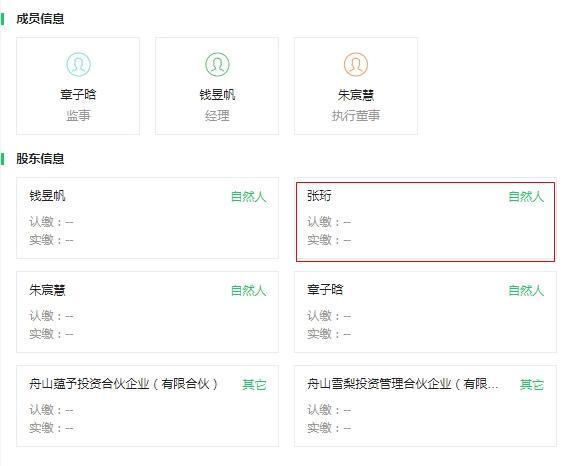Open member card name 朱宸慧
Screen dimensions: 566x466
[x=356, y=95]
